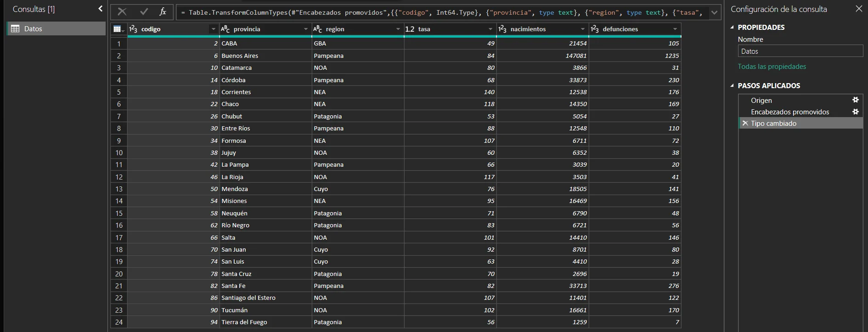Click the Río Negro cell

266,225
